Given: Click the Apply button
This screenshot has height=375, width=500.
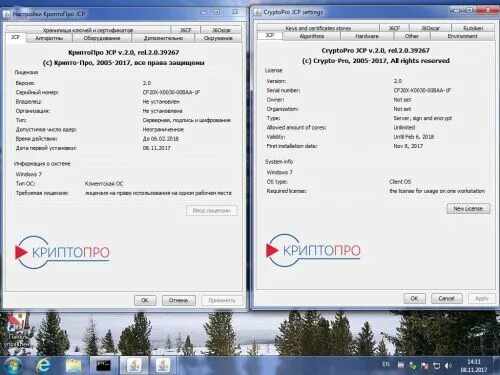Looking at the screenshot, I should (481, 298).
